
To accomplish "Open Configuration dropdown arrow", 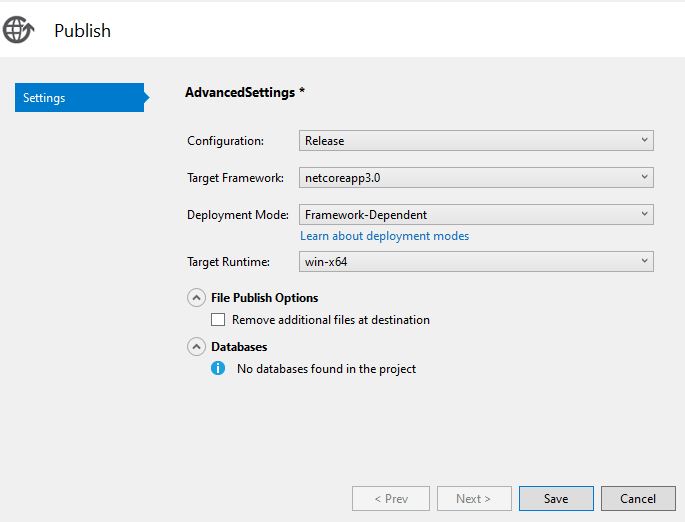I will pyautogui.click(x=644, y=140).
